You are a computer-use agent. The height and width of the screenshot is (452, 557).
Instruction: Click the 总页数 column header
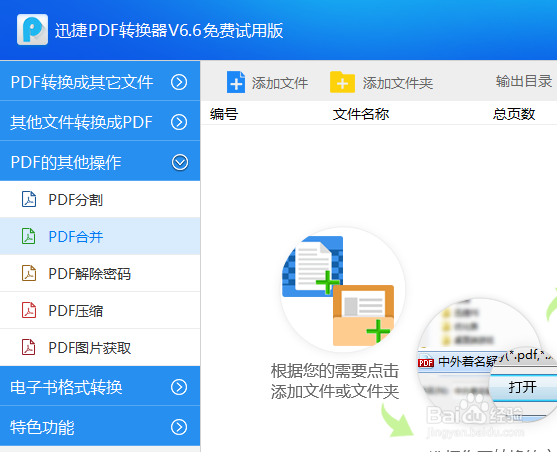(514, 114)
